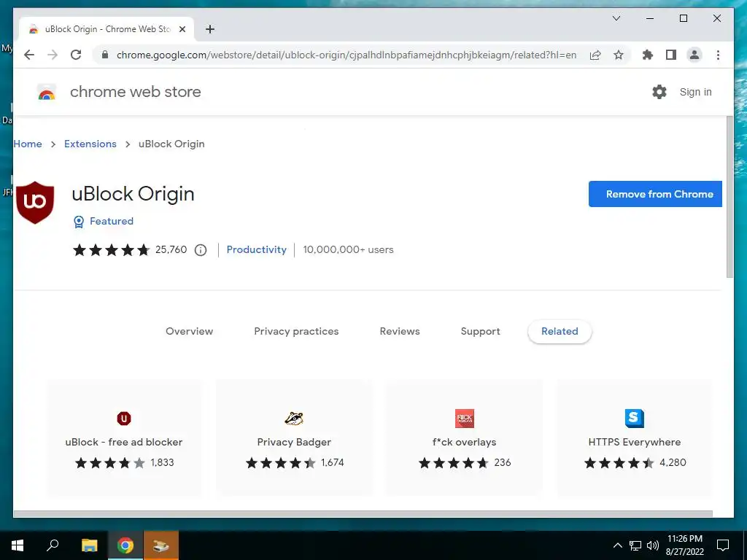Click the Featured label link

point(112,221)
